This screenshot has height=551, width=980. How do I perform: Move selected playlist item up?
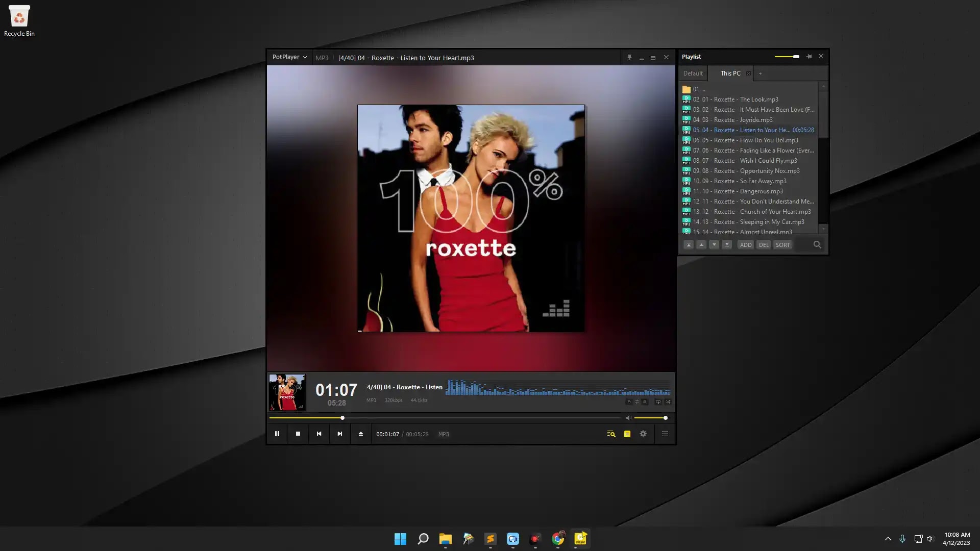click(701, 245)
